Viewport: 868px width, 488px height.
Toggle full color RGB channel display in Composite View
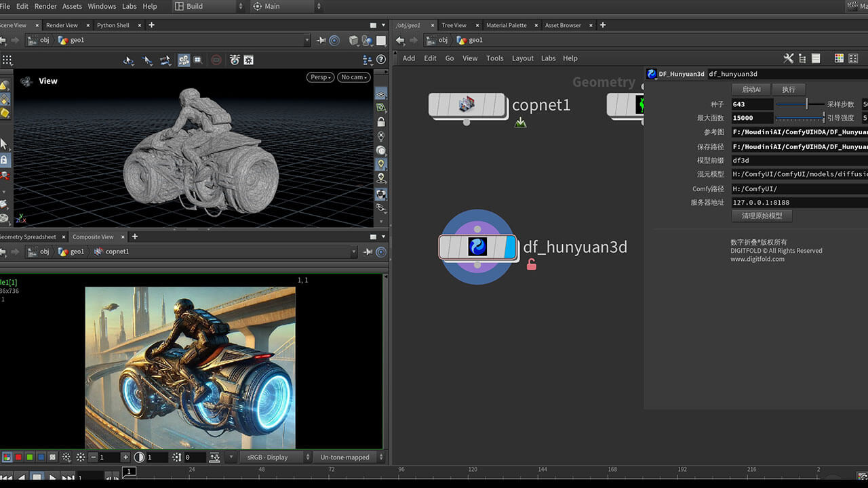(x=6, y=457)
